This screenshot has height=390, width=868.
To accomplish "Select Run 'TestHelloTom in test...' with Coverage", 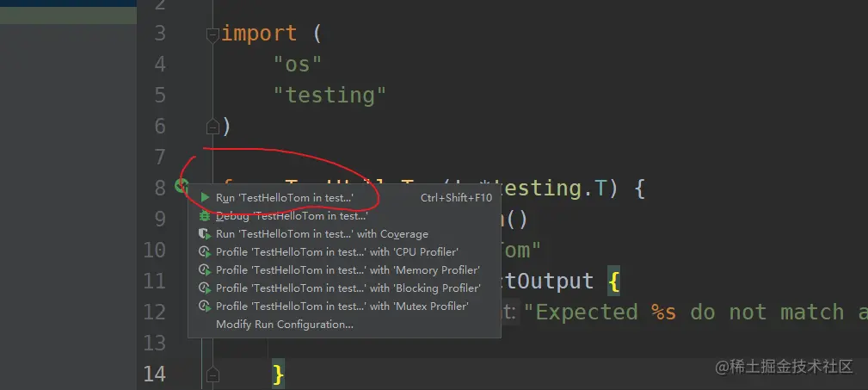I will pyautogui.click(x=344, y=234).
